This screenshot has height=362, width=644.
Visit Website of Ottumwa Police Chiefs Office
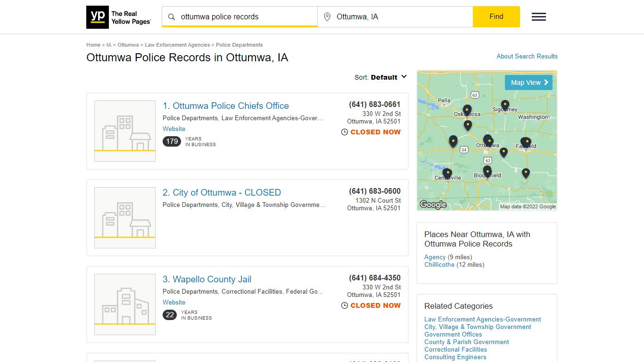(x=174, y=129)
